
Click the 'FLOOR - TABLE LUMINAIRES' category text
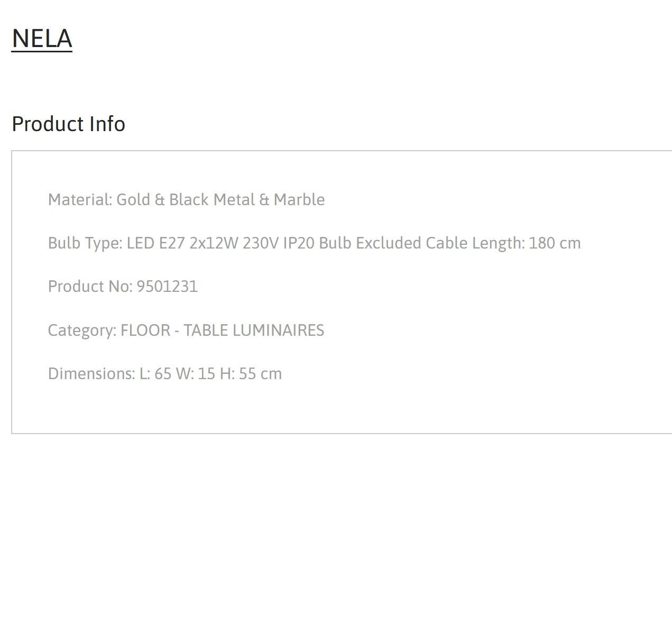click(222, 330)
